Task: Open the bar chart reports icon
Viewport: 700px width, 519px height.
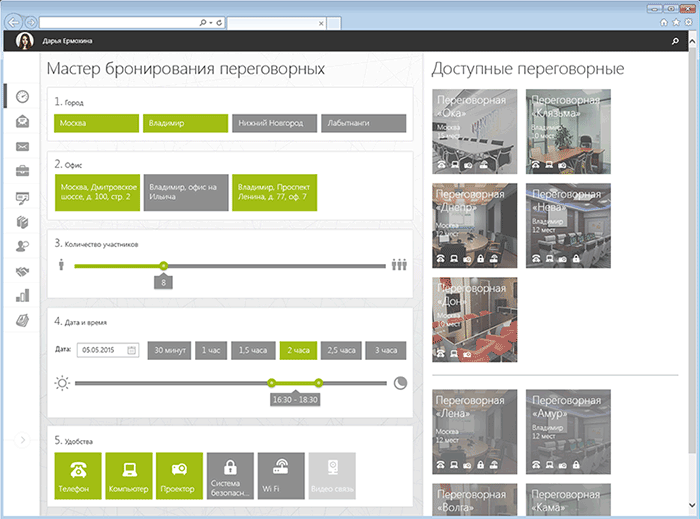Action: pos(22,295)
